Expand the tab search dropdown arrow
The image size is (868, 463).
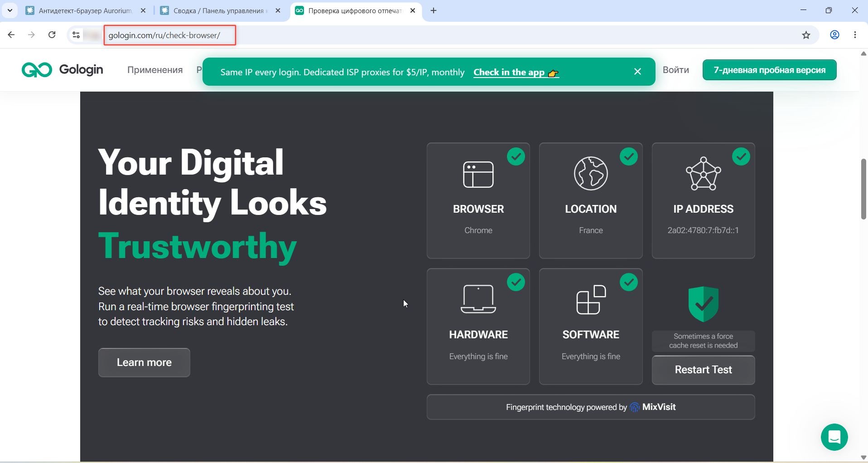click(x=10, y=10)
